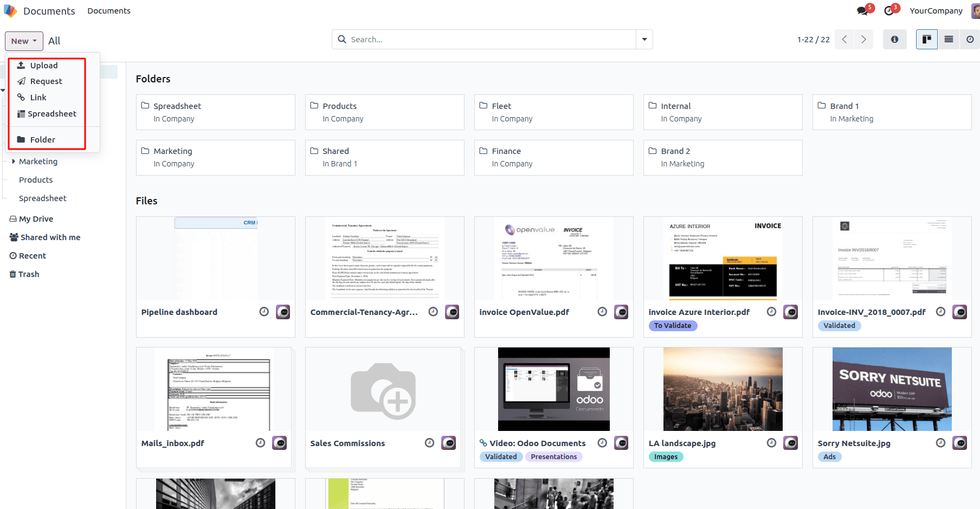Preview the Commercial-Tenancy-Agreement thumbnail
This screenshot has width=980, height=509.
(x=385, y=259)
